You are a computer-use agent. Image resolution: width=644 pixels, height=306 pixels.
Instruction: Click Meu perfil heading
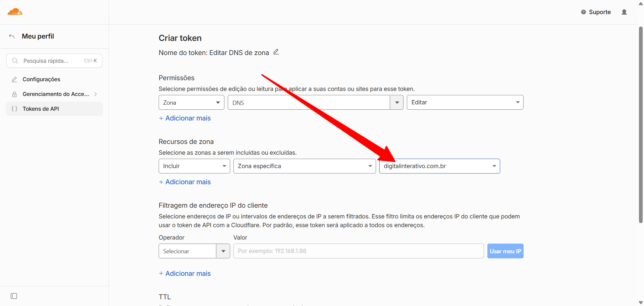(x=38, y=36)
